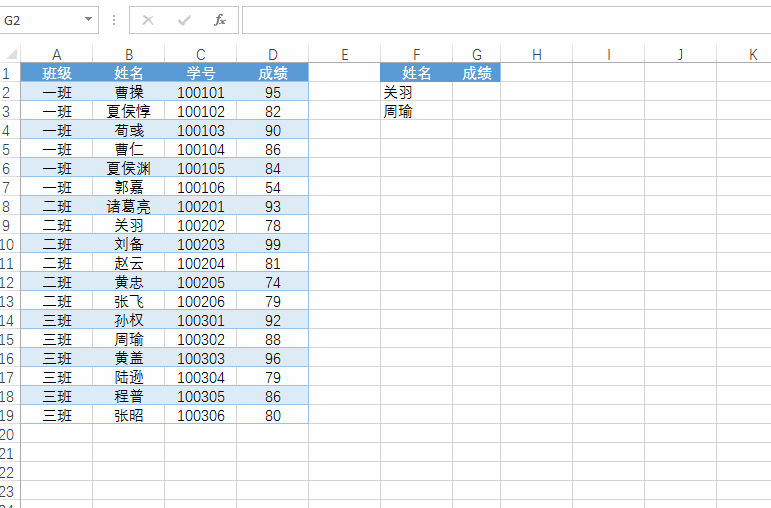Viewport: 771px width, 508px height.
Task: Select column H header
Action: [536, 54]
